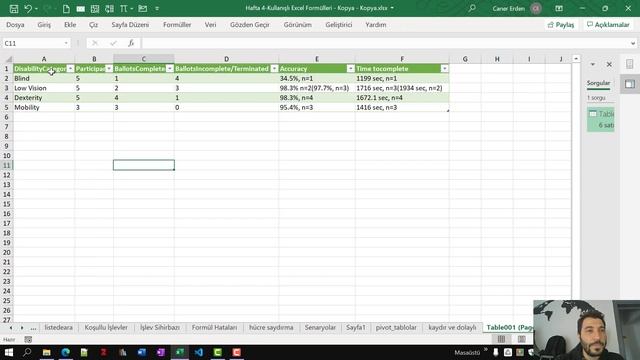Click the Select All corner triangle
Screen dimensions: 640x360
coord(8,59)
